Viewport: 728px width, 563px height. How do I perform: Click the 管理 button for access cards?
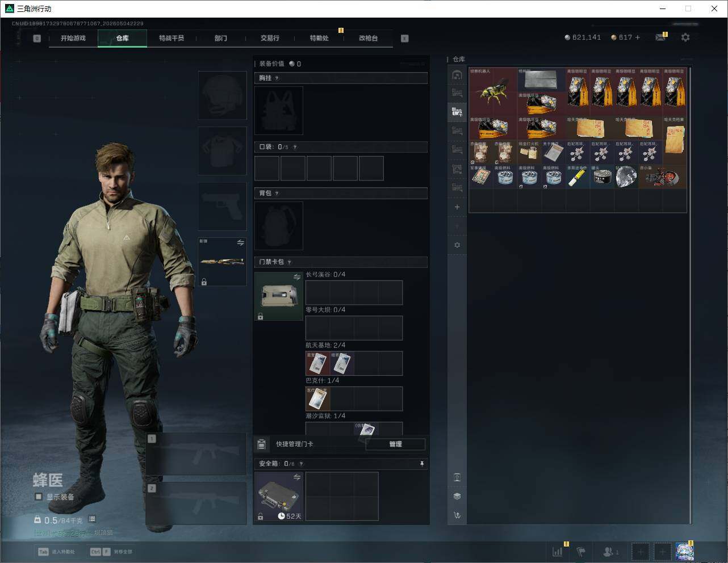[396, 444]
